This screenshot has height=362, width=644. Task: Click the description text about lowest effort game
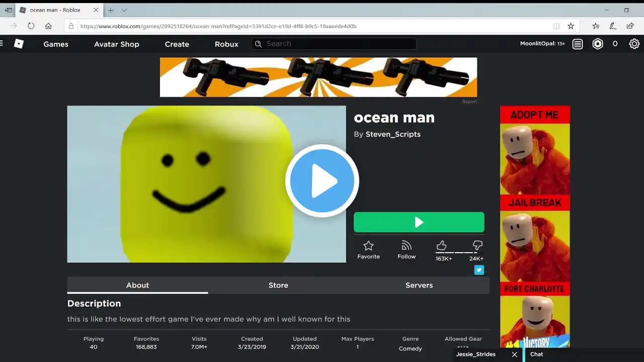pos(209,319)
